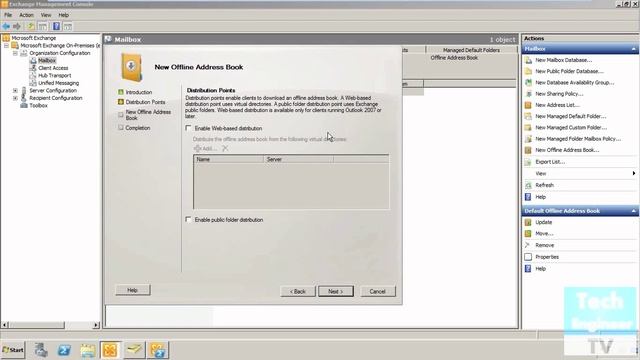640x360 pixels.
Task: Collapse the Organization Configuration node
Action: coord(15,53)
